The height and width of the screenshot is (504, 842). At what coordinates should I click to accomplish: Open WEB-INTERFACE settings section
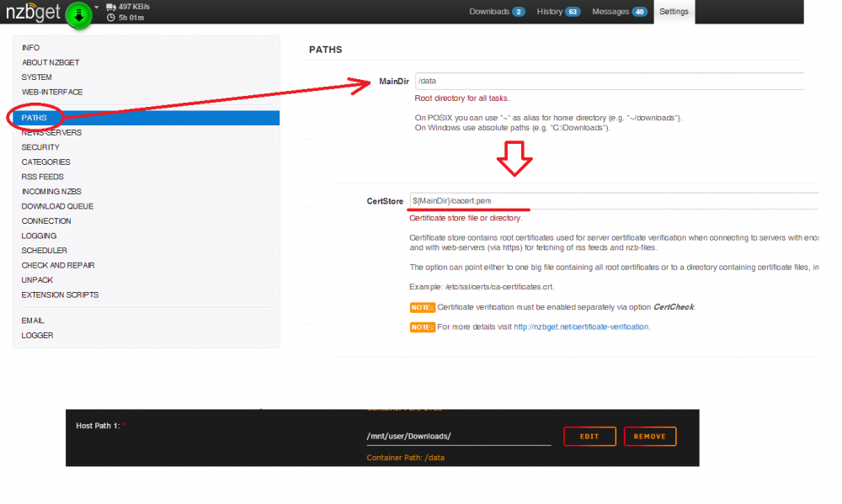(52, 93)
